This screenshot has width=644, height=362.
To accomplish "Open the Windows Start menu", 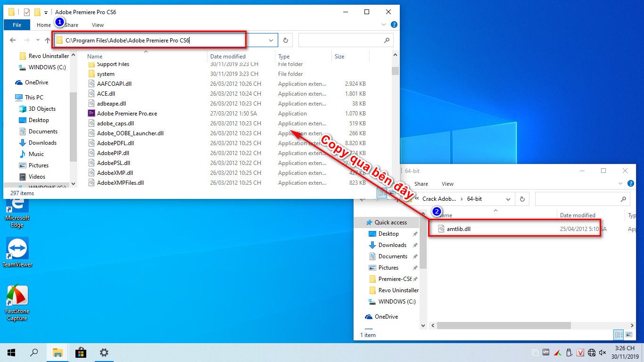I will click(11, 353).
